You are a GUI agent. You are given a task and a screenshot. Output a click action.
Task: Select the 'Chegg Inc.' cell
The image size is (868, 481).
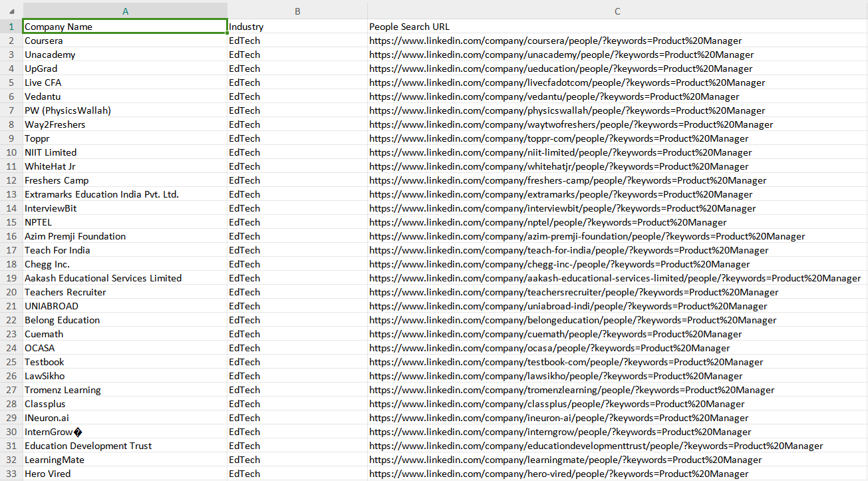pos(125,264)
